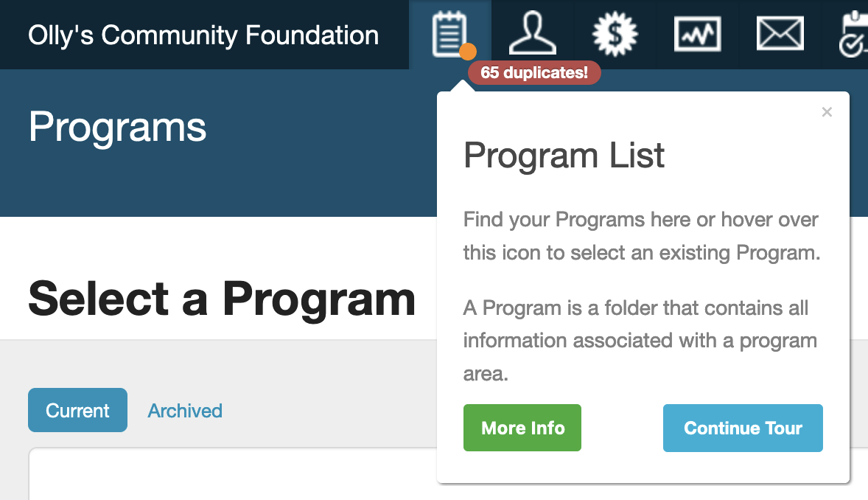Click the Olly's Community Foundation title
868x500 pixels.
[x=203, y=35]
